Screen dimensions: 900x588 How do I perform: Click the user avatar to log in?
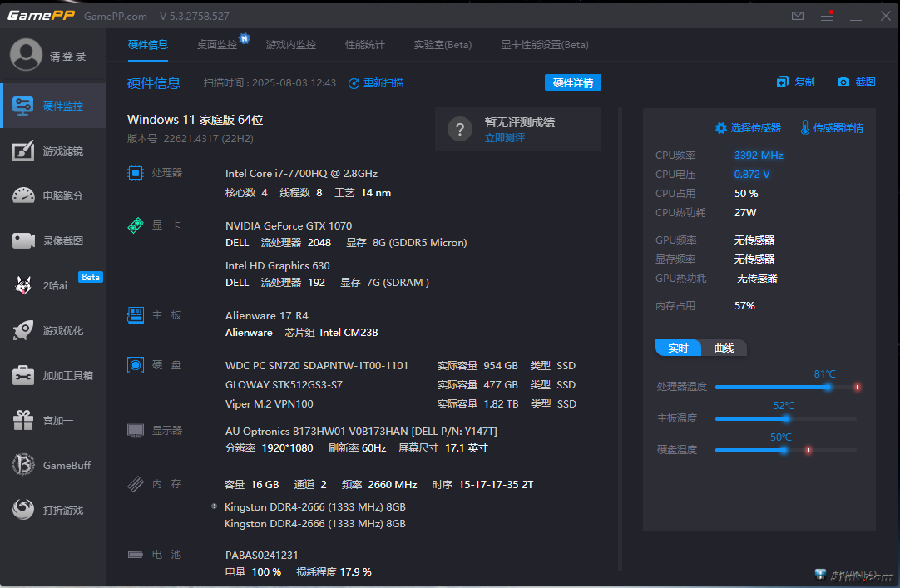(x=26, y=56)
